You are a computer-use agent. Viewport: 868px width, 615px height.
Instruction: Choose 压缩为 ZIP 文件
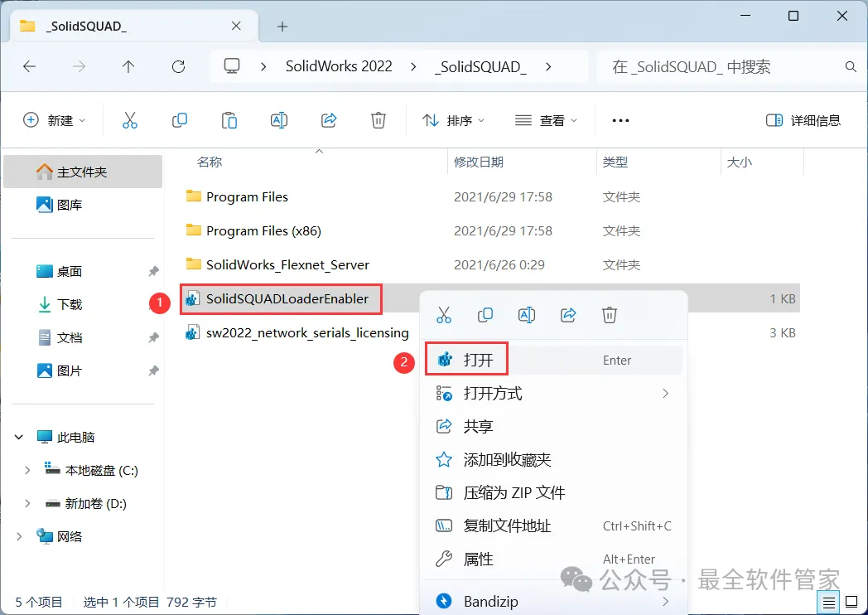coord(553,492)
